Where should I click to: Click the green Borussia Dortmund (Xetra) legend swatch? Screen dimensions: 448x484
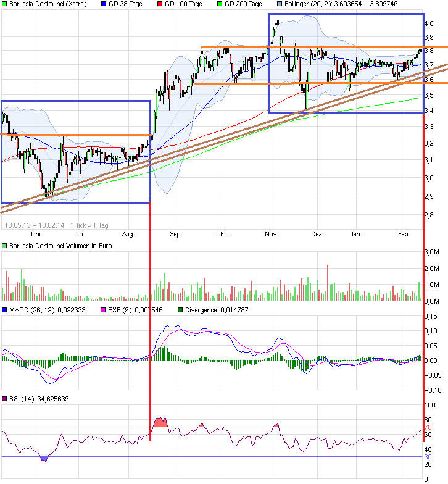(x=4, y=4)
